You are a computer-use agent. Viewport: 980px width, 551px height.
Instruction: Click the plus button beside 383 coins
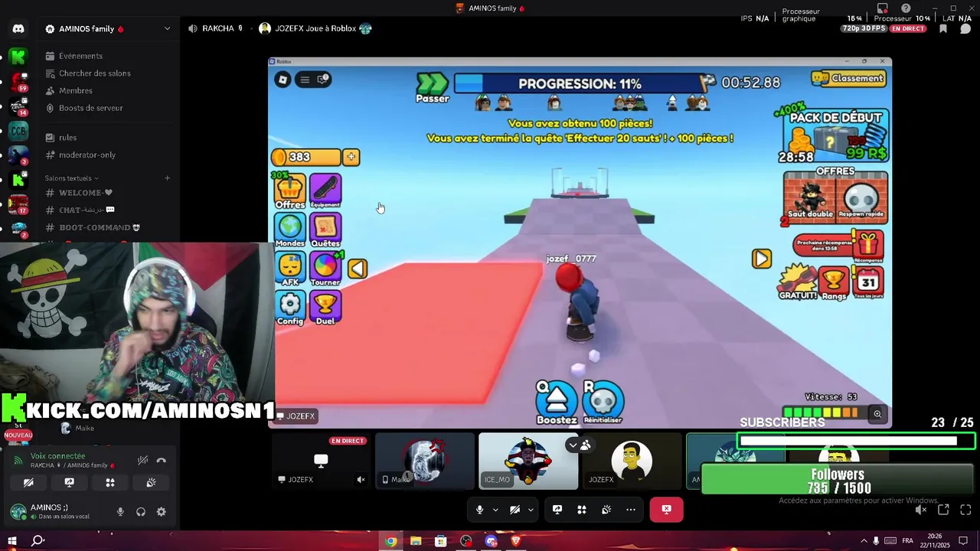coord(351,157)
